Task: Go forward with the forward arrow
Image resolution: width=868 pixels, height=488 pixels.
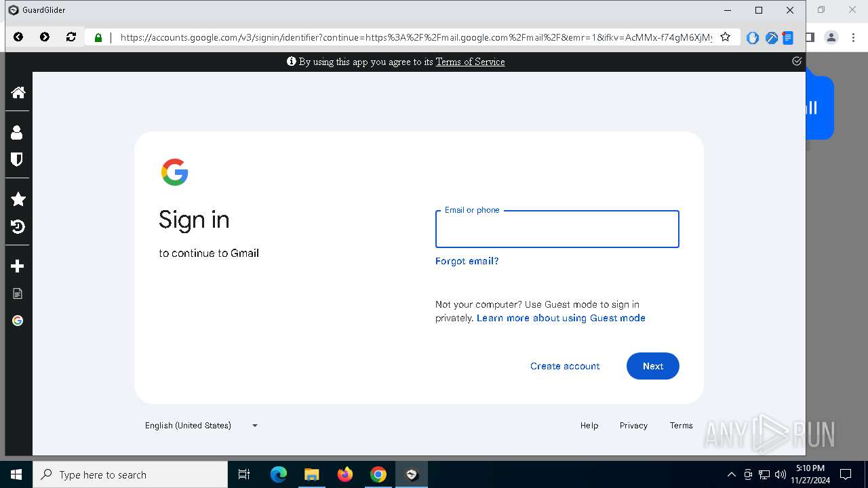Action: [45, 37]
